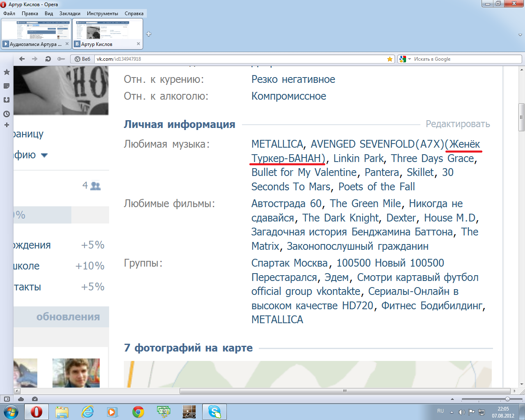This screenshot has height=420, width=525.
Task: Launch Internet Explorer from the taskbar
Action: (87, 412)
